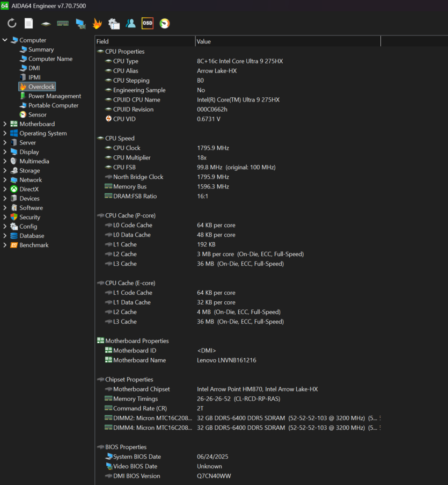Click the CPUID Revision row
This screenshot has width=448, height=485.
click(x=239, y=109)
